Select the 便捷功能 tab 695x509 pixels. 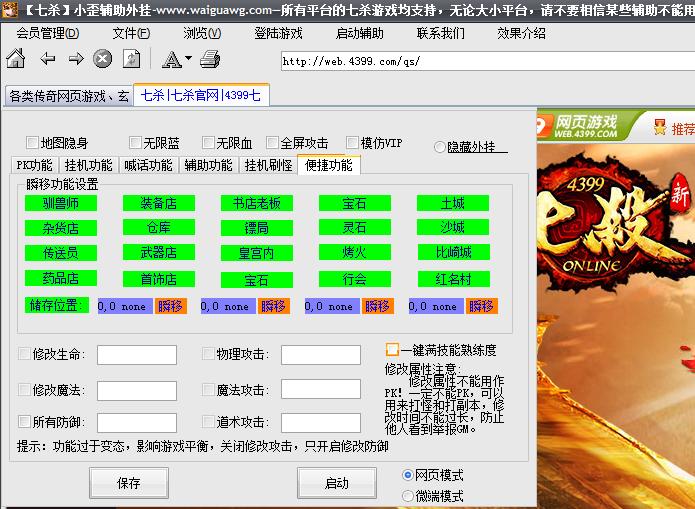point(328,164)
